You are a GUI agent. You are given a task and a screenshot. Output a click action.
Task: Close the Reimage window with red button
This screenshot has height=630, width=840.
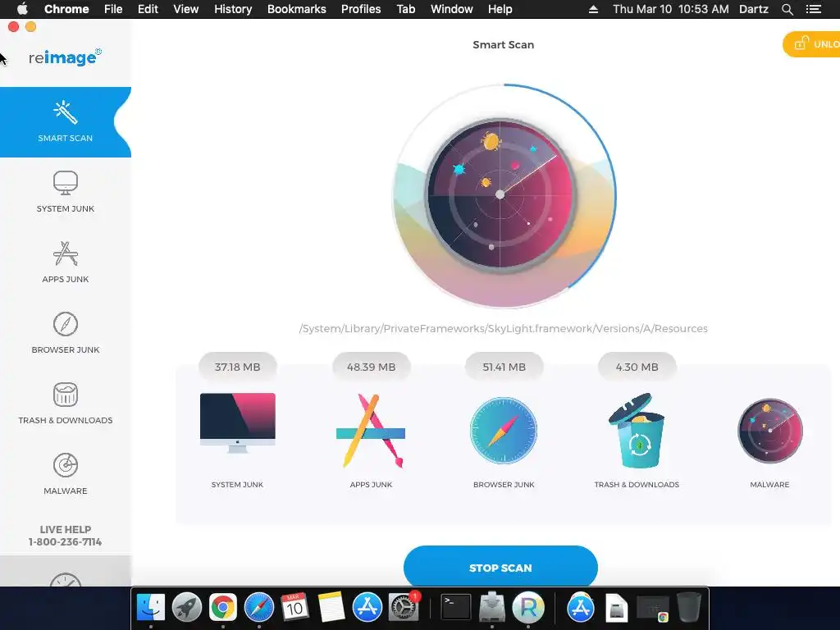point(13,27)
